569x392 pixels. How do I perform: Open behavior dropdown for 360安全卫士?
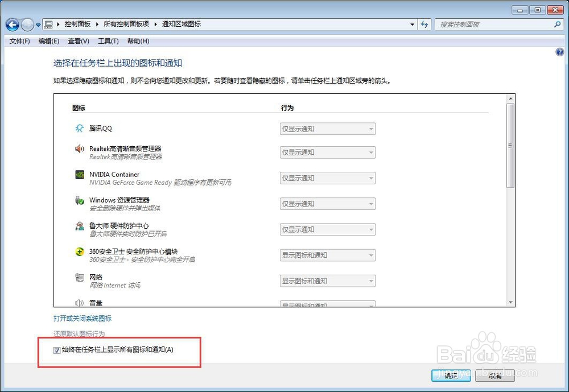[328, 255]
